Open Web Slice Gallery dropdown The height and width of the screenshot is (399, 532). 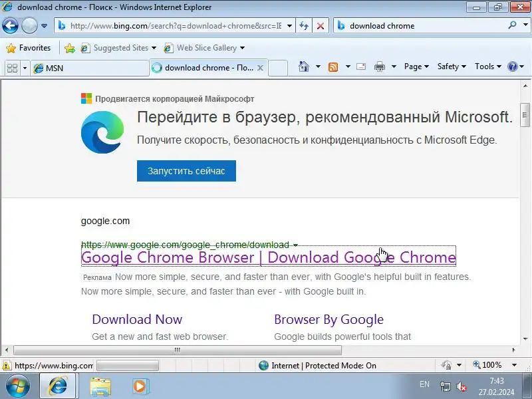click(204, 48)
